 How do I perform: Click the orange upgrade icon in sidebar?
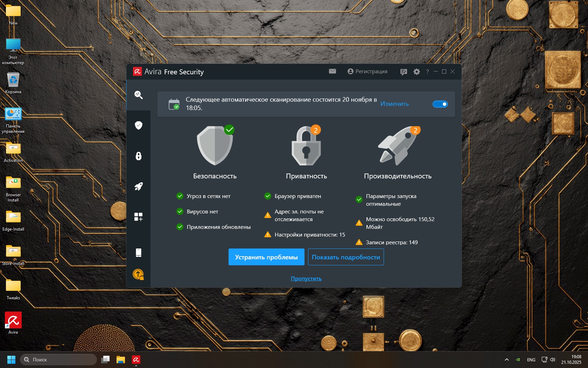(138, 274)
